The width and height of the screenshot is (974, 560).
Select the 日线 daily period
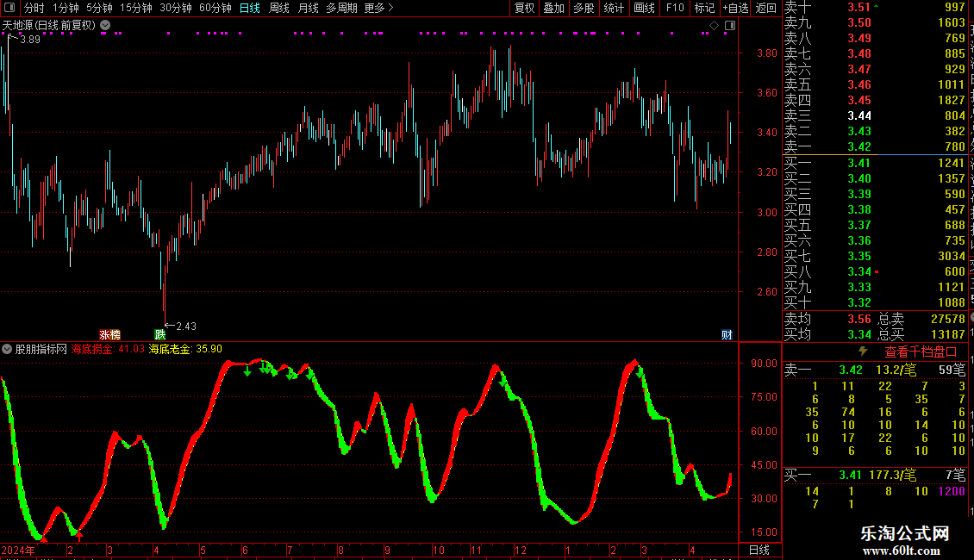click(250, 8)
